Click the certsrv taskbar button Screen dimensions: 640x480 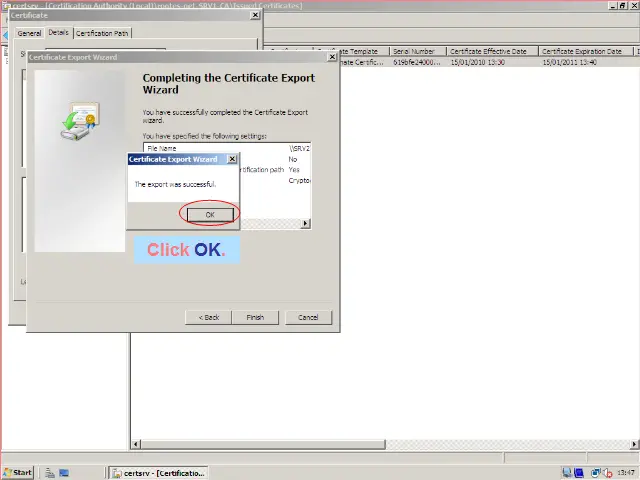pos(159,472)
